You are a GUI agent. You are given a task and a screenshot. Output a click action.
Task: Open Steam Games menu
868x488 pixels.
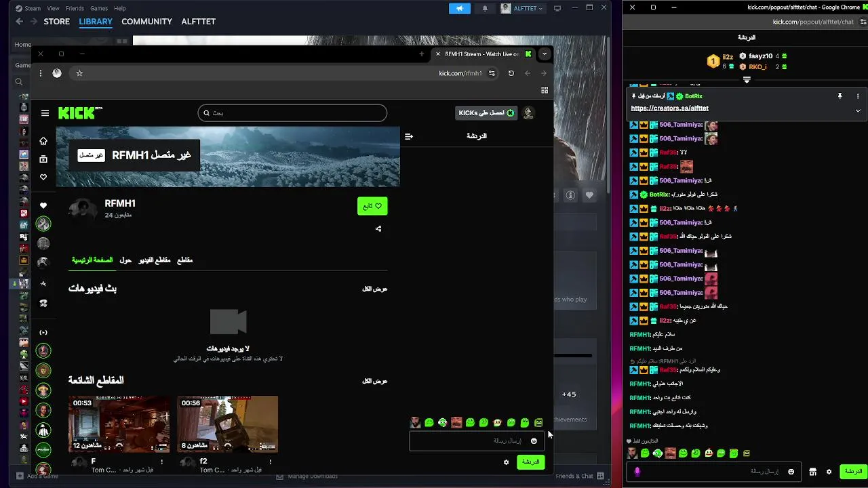tap(99, 8)
